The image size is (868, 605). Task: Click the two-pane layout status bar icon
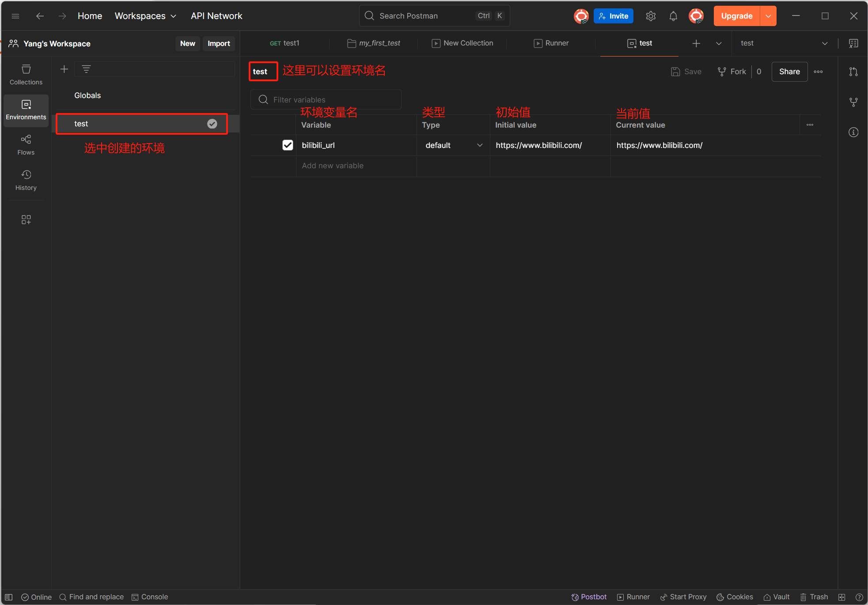click(842, 597)
